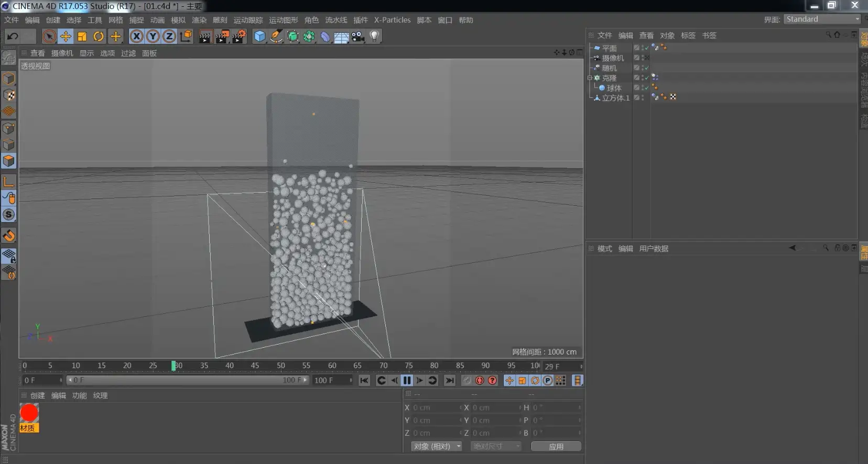Click the Undo arrow in toolbar

click(x=13, y=36)
